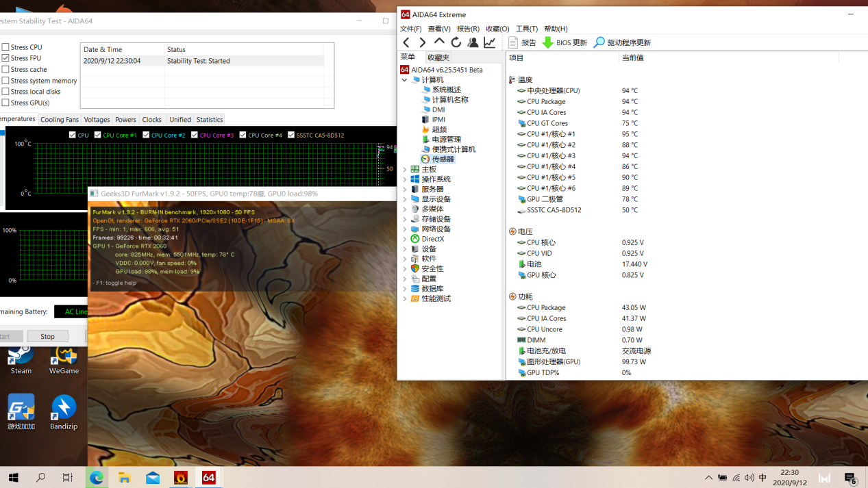Open the 帮助(H) menu
The image size is (868, 488).
[x=556, y=29]
